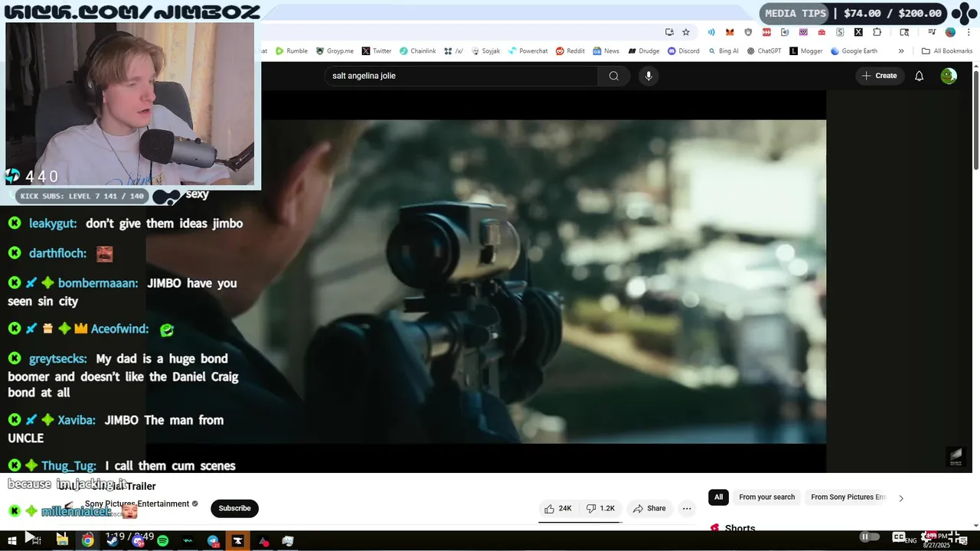Image resolution: width=980 pixels, height=551 pixels.
Task: Select the From your search chip
Action: (766, 497)
